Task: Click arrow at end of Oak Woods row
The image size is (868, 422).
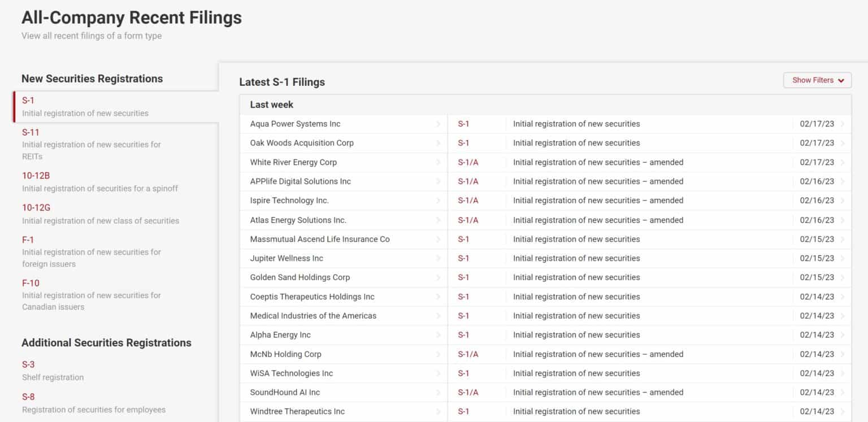Action: (843, 143)
